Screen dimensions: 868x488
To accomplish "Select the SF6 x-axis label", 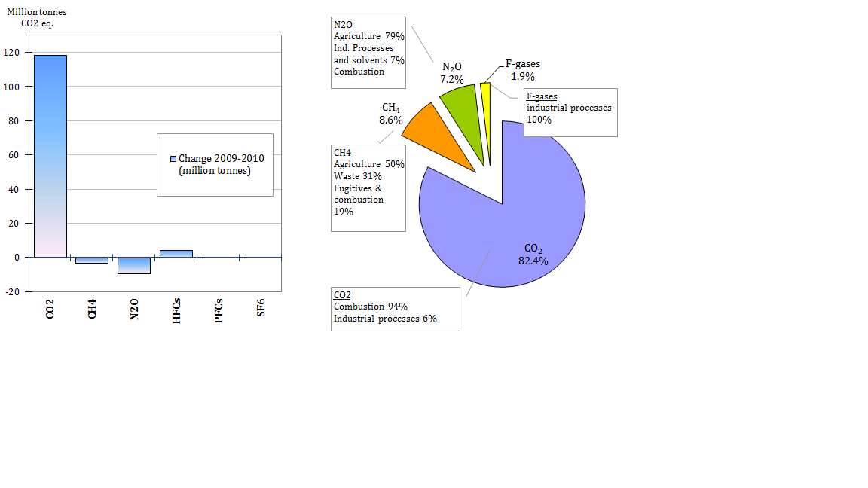I will 261,310.
